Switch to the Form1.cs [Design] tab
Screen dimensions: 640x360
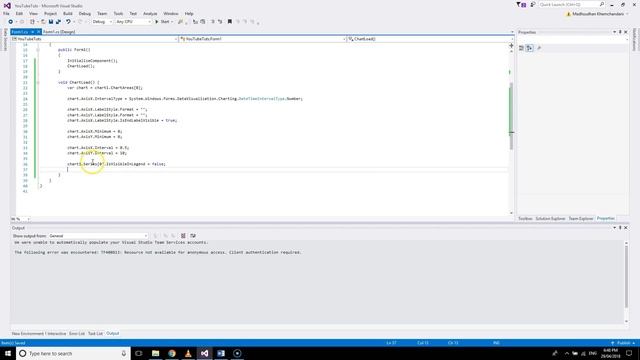tap(59, 32)
